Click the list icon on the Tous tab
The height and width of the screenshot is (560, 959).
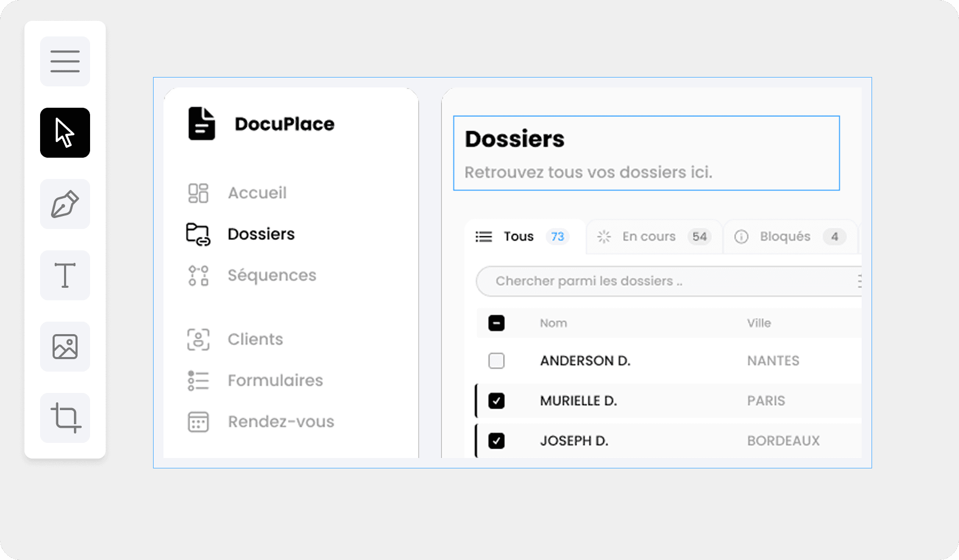coord(484,237)
